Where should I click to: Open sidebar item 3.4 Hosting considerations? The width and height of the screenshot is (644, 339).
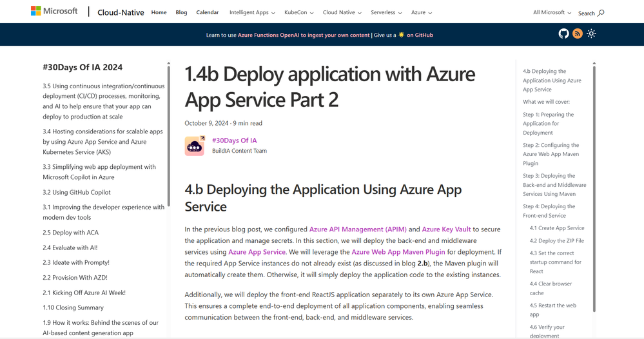[102, 142]
